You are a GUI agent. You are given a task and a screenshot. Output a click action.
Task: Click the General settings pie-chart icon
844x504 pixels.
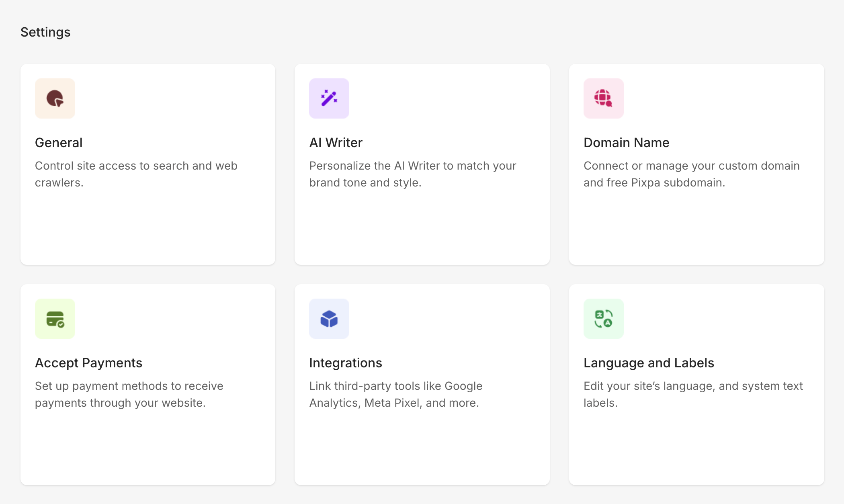[55, 98]
